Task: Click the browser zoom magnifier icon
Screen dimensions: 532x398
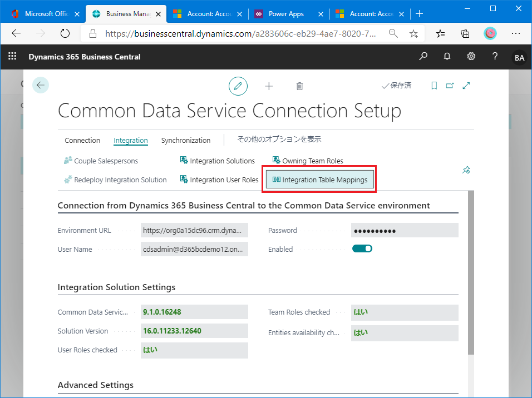Action: [x=393, y=33]
